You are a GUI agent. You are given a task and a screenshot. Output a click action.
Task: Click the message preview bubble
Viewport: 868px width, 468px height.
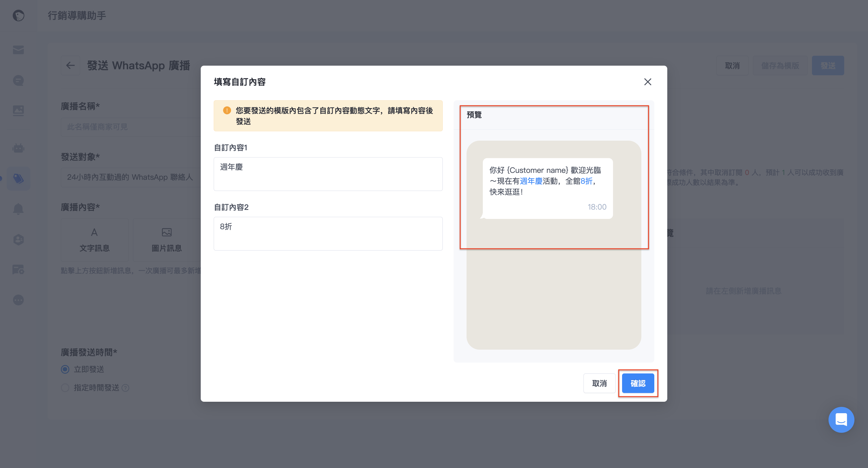click(548, 189)
